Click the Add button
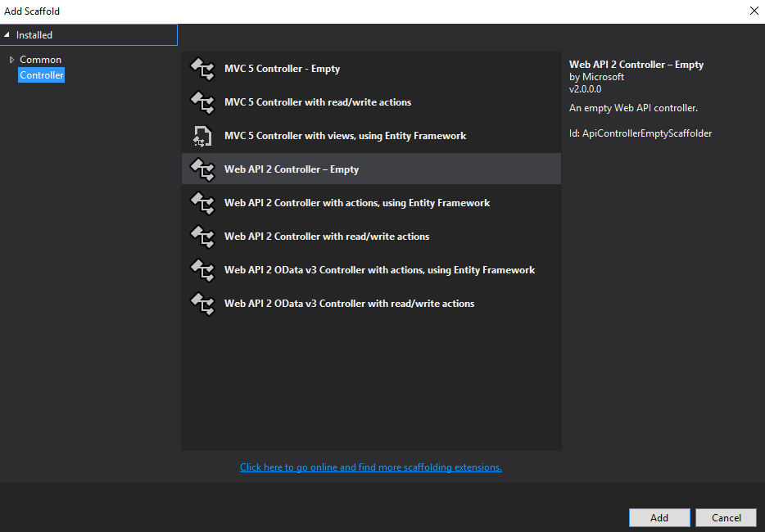The width and height of the screenshot is (765, 532). (x=659, y=517)
